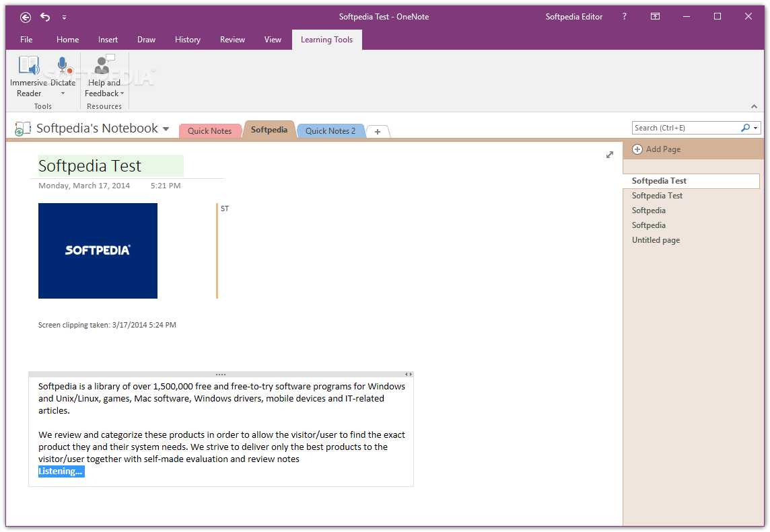Expand page to full view
Viewport: 770px width, 532px height.
point(609,155)
